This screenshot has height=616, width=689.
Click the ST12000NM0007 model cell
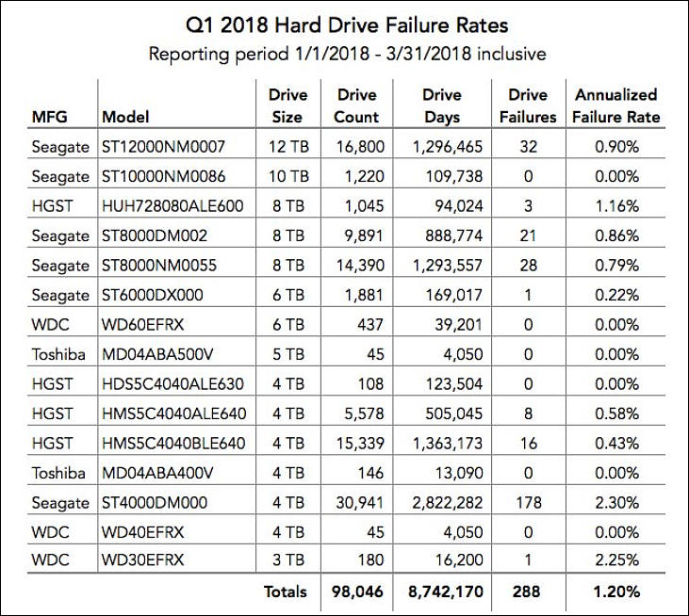(x=163, y=147)
